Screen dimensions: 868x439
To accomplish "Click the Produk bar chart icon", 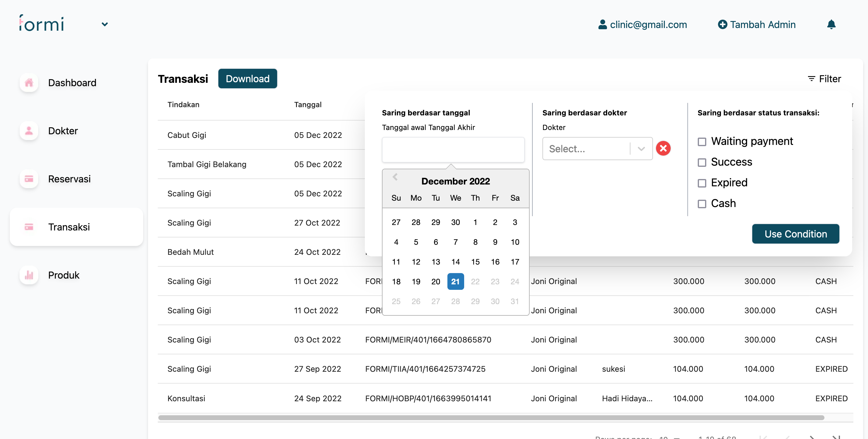I will [29, 275].
